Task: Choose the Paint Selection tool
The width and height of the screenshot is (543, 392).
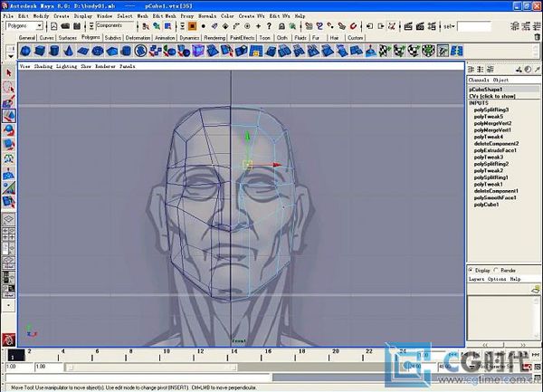Action: (x=9, y=101)
